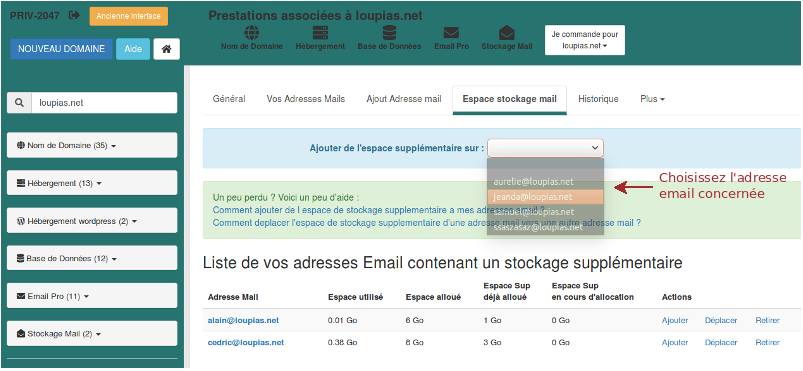Expand the Email Pro (11) menu
Screen dimensions: 803x371
(x=92, y=296)
